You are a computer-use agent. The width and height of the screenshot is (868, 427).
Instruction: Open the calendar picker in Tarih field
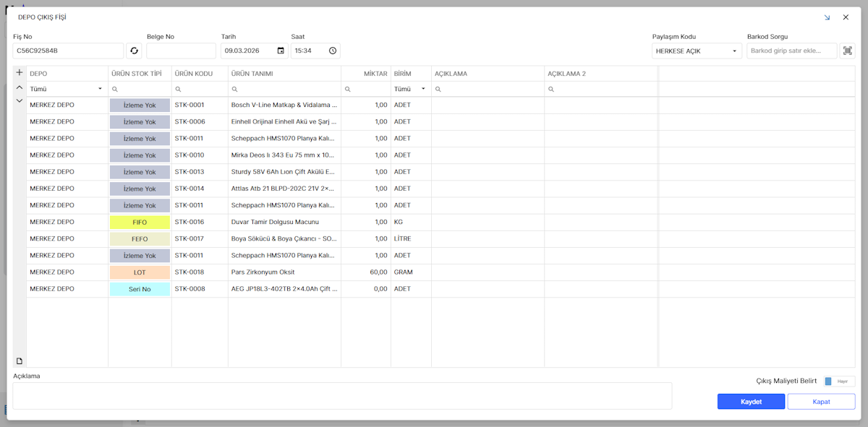281,51
